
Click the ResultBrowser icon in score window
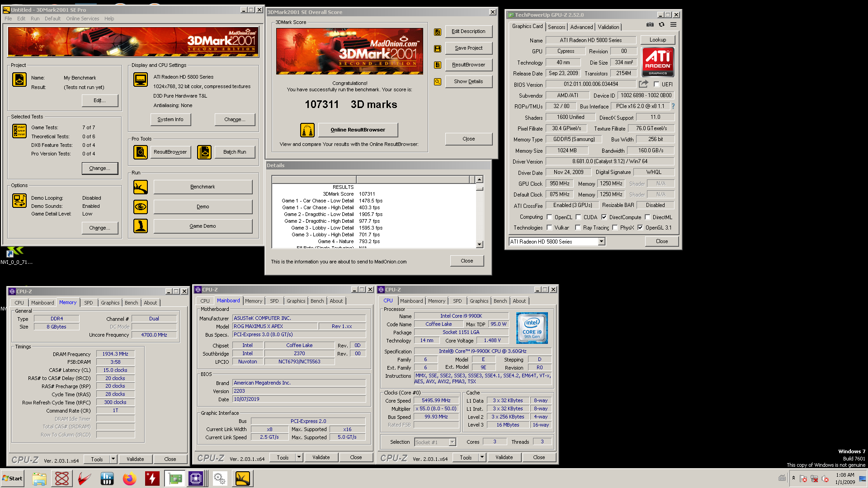click(438, 65)
